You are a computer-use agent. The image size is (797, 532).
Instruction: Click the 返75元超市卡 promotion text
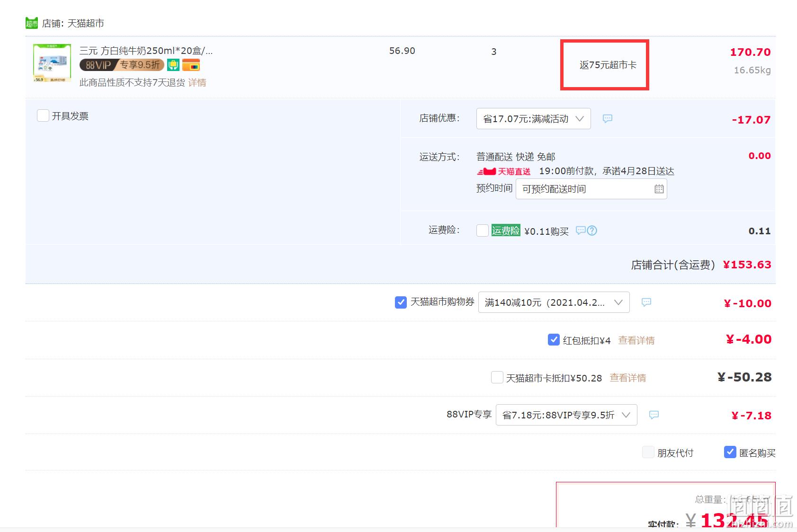point(608,65)
